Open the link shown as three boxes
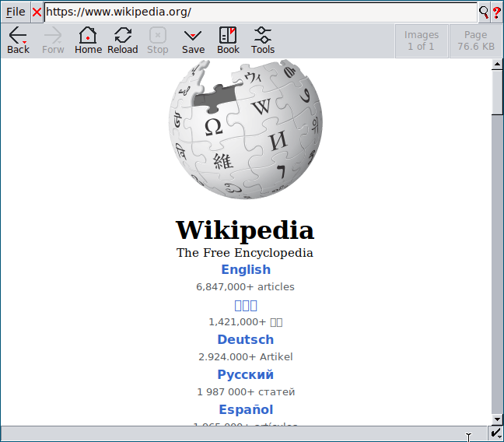The width and height of the screenshot is (504, 442). tap(246, 305)
